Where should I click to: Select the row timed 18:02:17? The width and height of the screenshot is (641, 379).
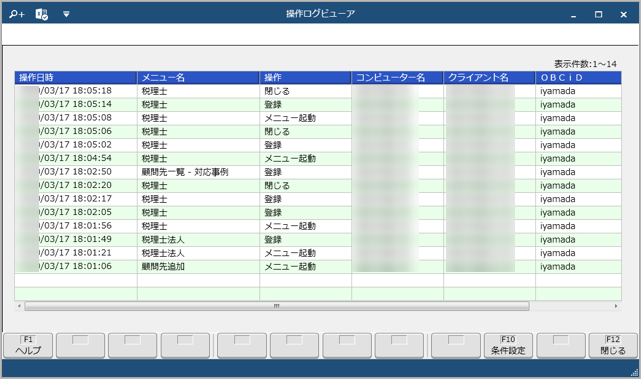(x=318, y=199)
